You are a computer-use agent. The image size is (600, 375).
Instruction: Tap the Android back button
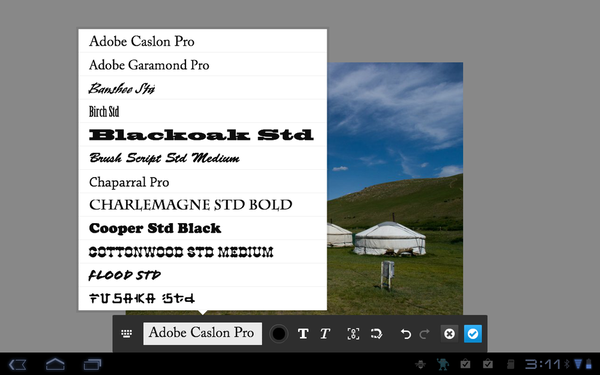[17, 364]
